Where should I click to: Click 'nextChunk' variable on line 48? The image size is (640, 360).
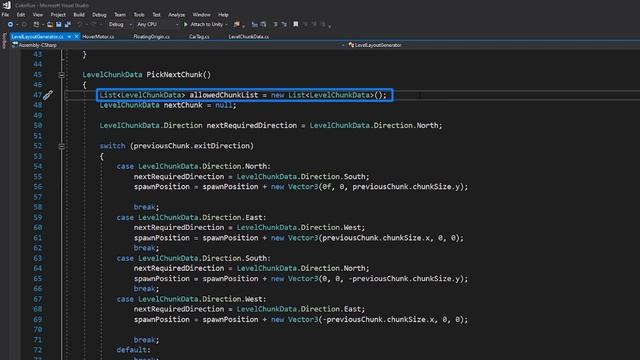[x=183, y=105]
